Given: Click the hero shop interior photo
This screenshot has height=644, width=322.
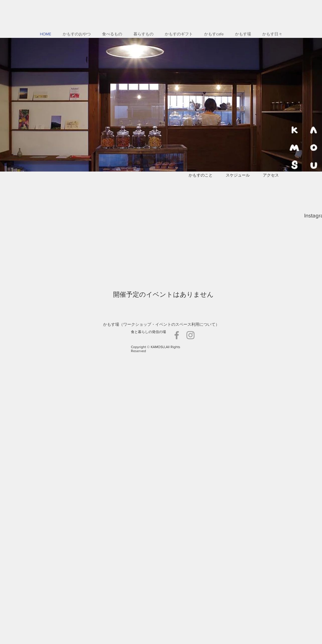Looking at the screenshot, I should pos(161,105).
